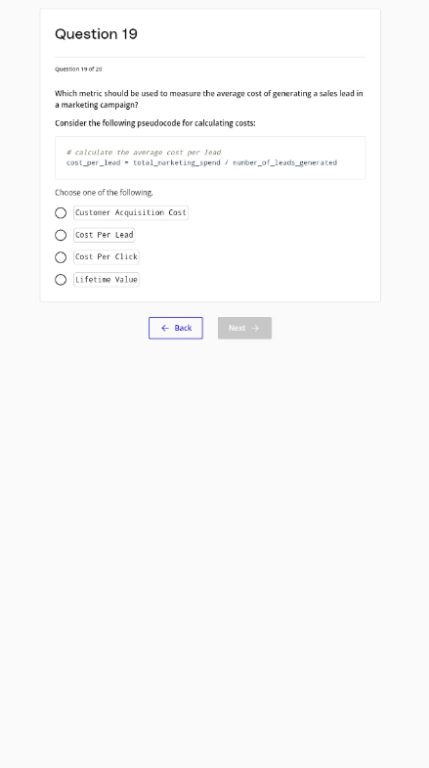The image size is (429, 768).
Task: Mark the Lifetime Value radio button
Action: pos(61,280)
